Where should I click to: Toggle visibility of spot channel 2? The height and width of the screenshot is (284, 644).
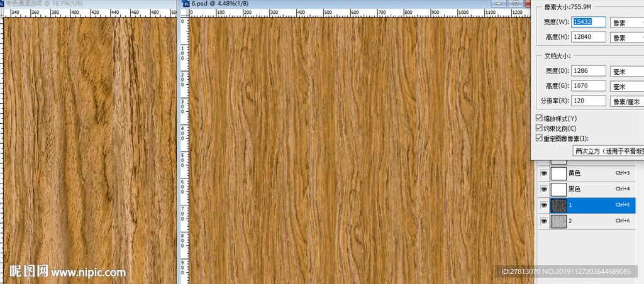(x=544, y=221)
